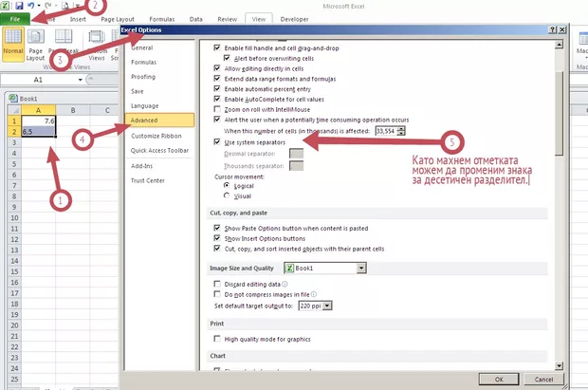
Task: Toggle Alert before overwriting cells
Action: click(x=227, y=58)
